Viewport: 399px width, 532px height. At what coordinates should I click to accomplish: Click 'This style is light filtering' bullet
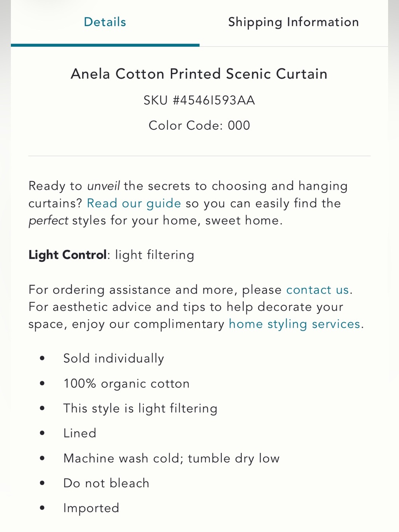point(140,408)
